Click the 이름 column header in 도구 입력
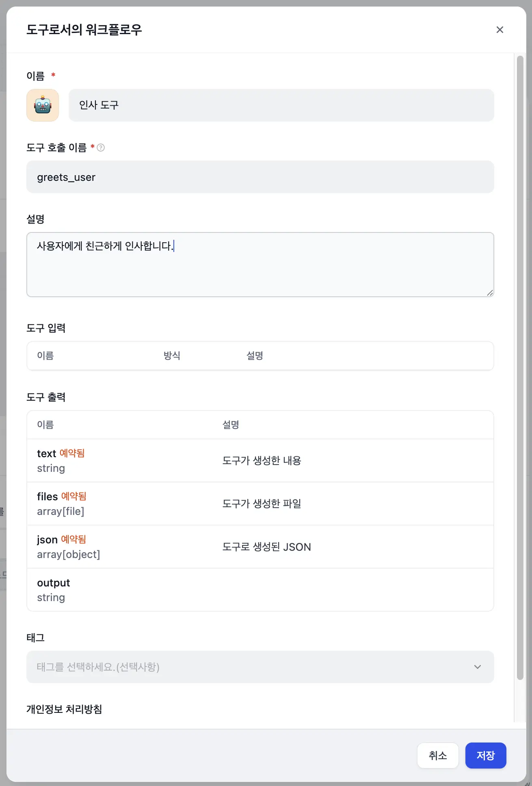This screenshot has width=532, height=786. click(x=45, y=356)
